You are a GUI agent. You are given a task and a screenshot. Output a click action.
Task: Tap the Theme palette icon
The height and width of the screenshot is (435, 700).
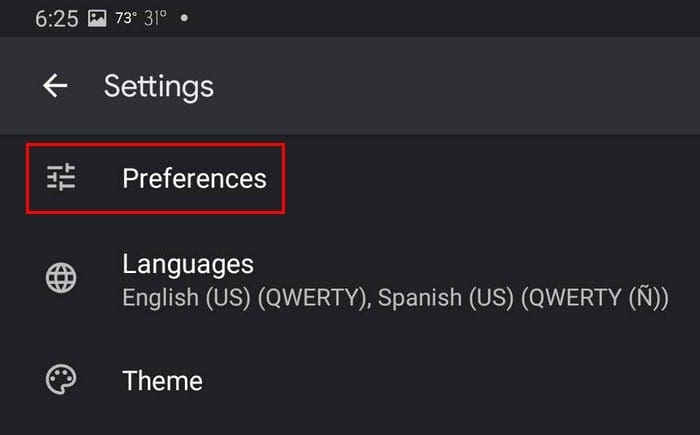tap(61, 380)
